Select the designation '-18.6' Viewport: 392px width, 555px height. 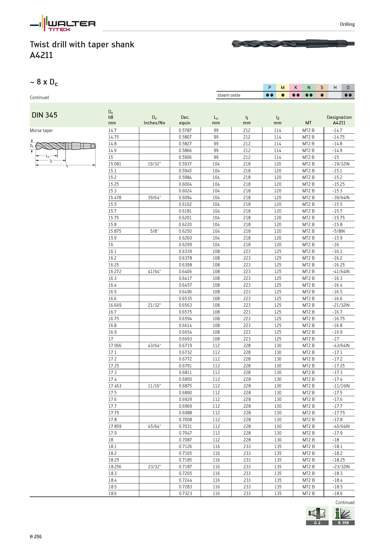pyautogui.click(x=337, y=493)
